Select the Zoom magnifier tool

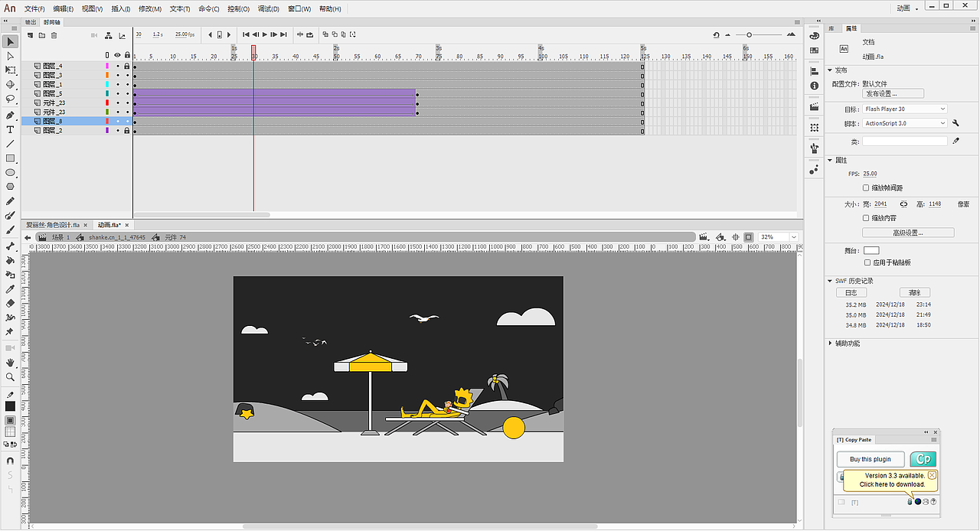10,376
